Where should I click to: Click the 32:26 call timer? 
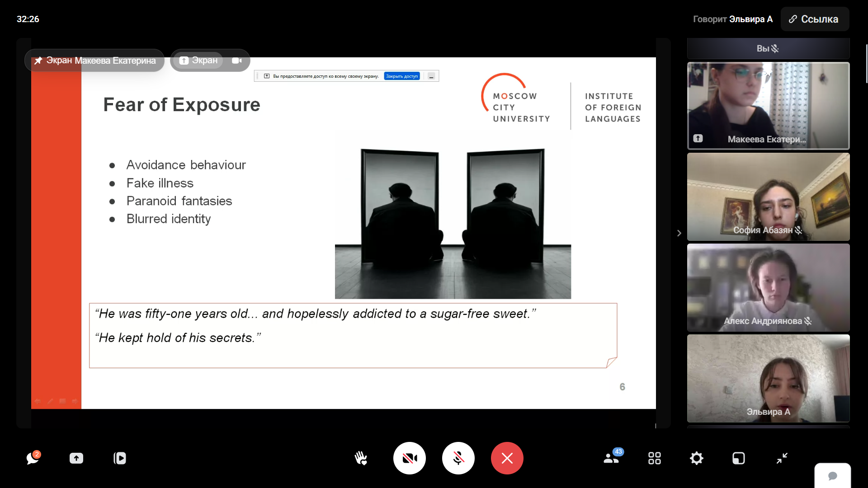(x=28, y=19)
